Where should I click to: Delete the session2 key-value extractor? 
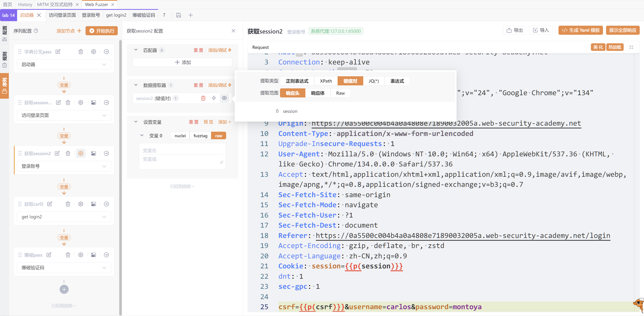point(203,98)
